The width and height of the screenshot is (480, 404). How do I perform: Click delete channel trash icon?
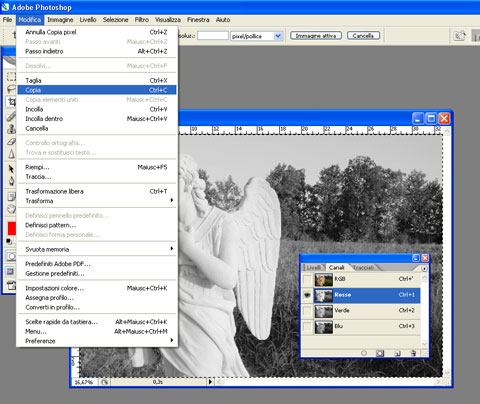coord(413,353)
